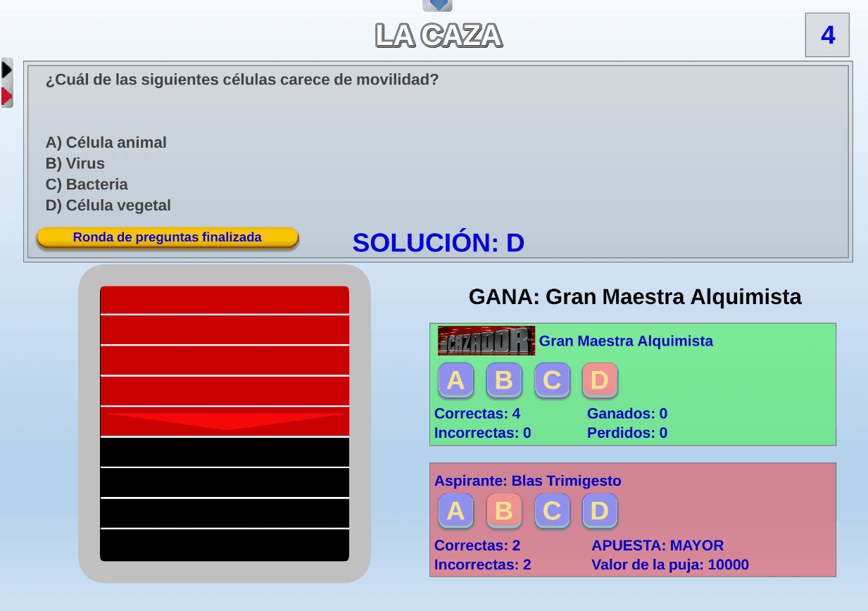868x611 pixels.
Task: Click 'Ronda de preguntas finalizada' button
Action: point(168,238)
